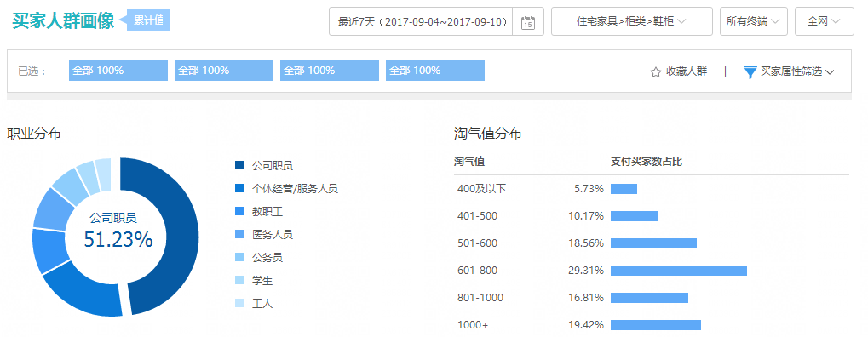Toggle the 医务人员 legend entry
Viewport: 868px width, 337px height.
[x=264, y=235]
